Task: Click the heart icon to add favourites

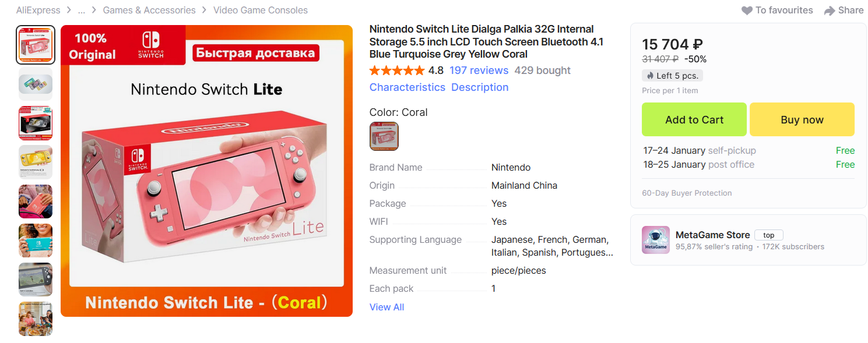Action: (x=747, y=10)
